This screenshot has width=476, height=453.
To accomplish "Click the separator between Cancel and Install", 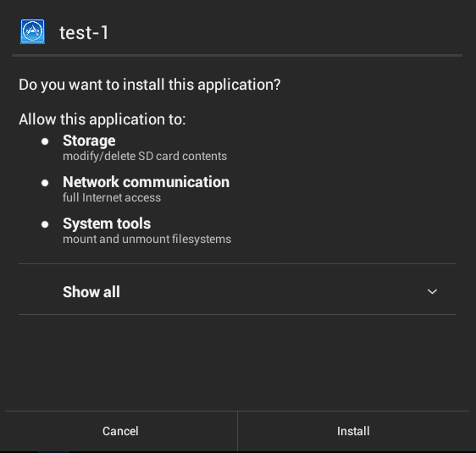I will [x=237, y=431].
